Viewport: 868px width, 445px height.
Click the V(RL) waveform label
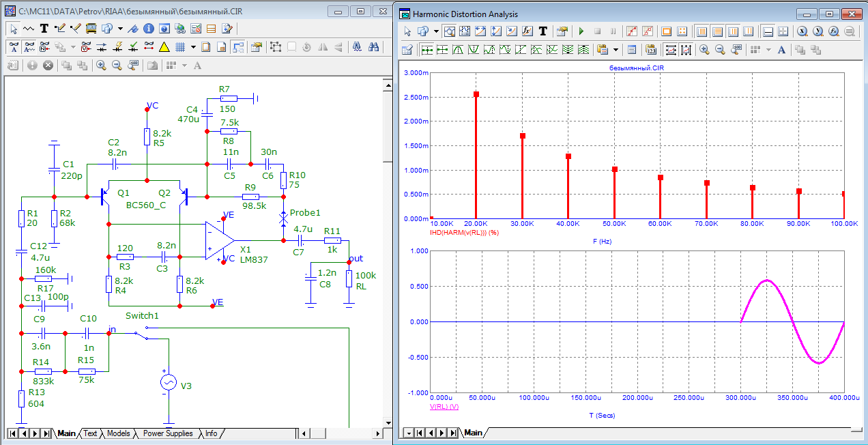(x=444, y=406)
